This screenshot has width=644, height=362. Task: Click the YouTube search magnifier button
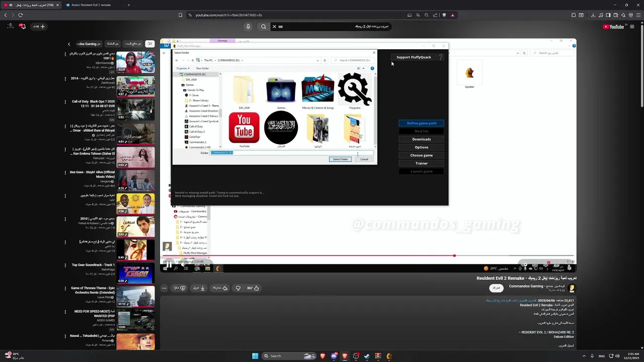(x=263, y=27)
